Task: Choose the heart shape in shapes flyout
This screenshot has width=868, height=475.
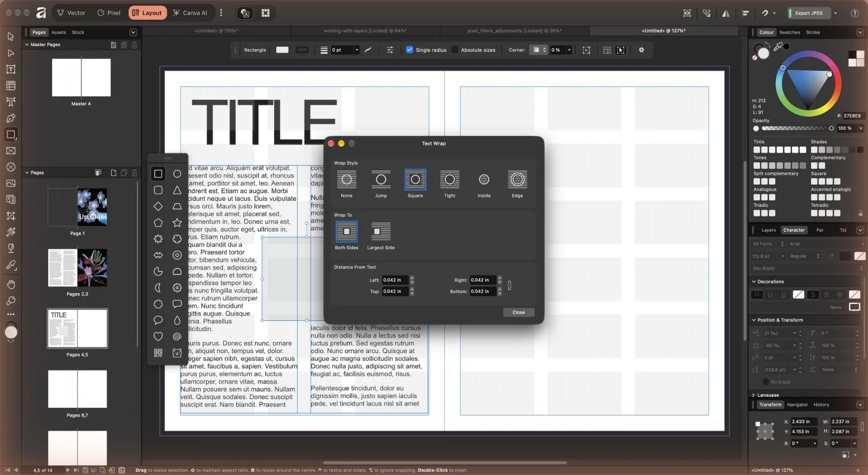Action: [x=158, y=337]
